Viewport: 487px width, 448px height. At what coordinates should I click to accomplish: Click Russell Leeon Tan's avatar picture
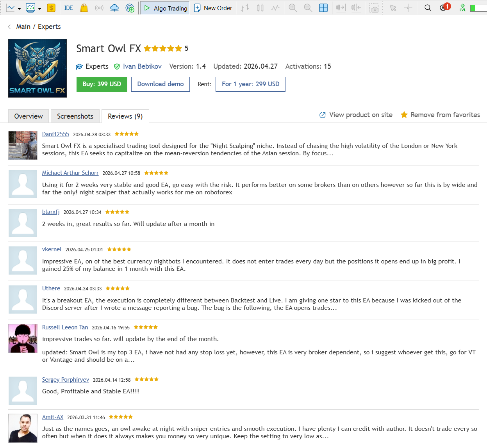coord(23,338)
